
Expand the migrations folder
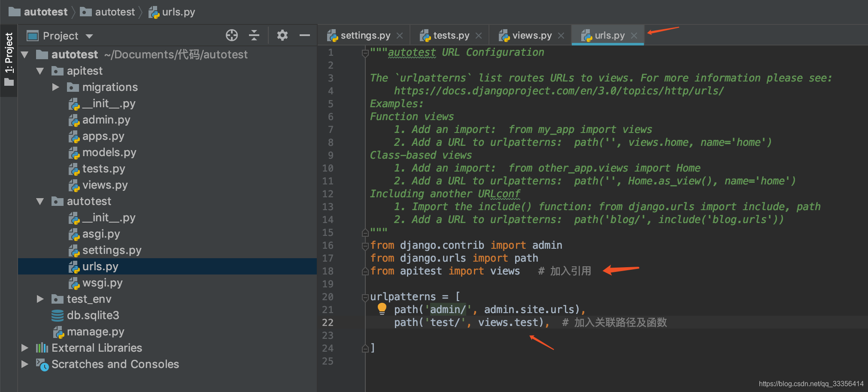tap(55, 87)
